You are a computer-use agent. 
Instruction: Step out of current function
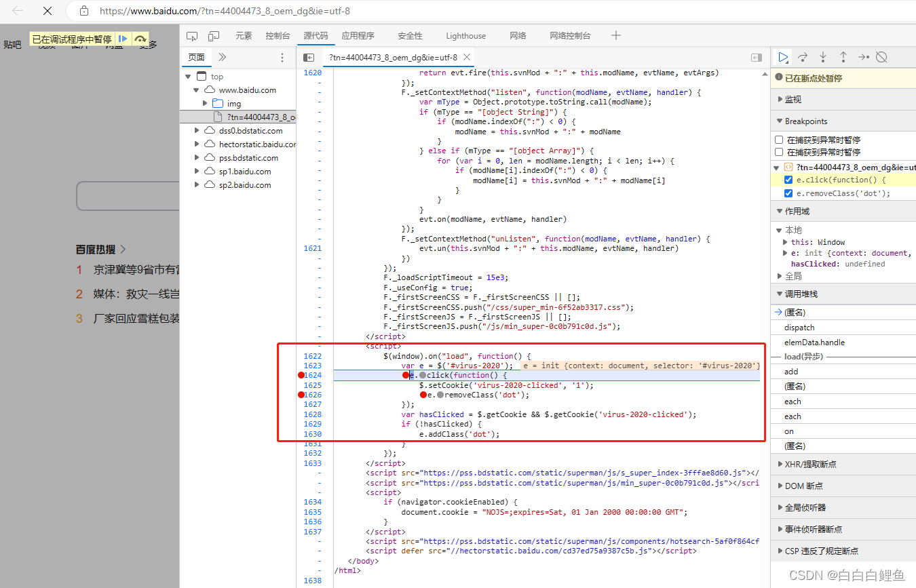(843, 57)
